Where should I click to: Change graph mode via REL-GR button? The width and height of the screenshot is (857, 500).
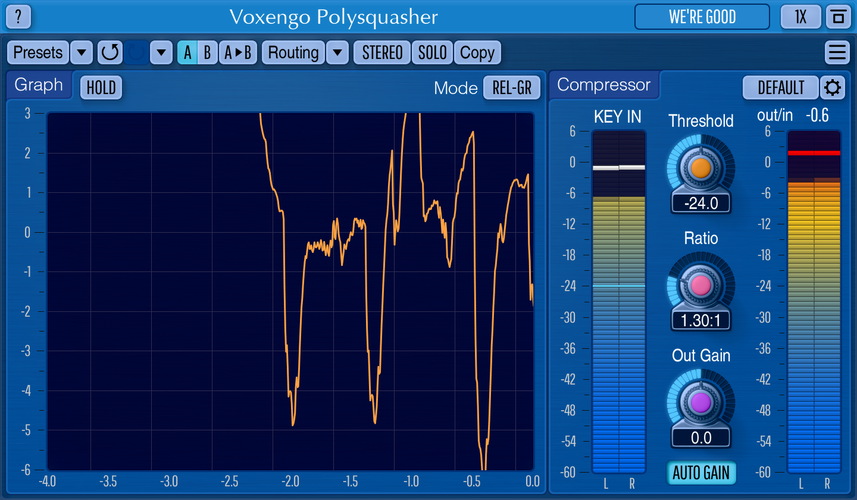coord(512,87)
